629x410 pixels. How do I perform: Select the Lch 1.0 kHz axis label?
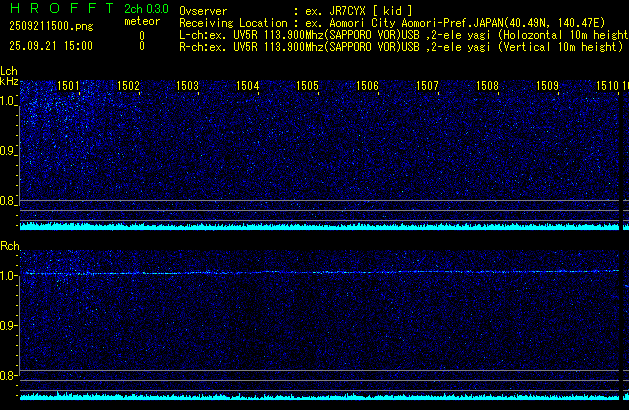pos(8,101)
